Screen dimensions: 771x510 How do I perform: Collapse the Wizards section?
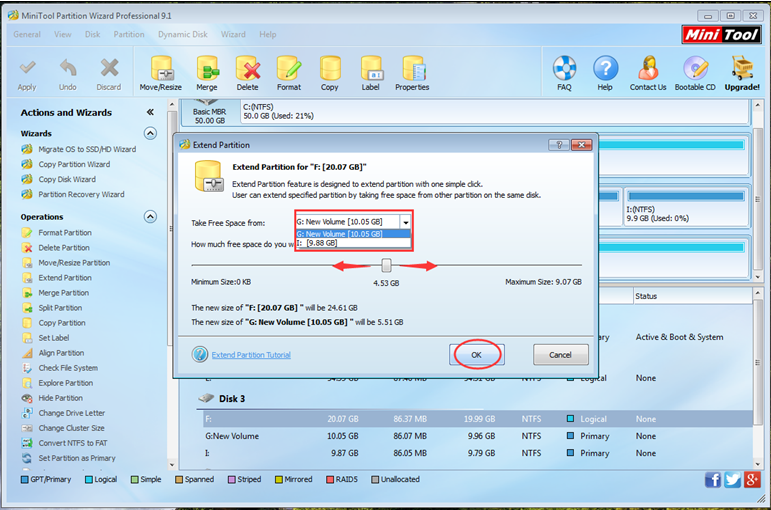tap(150, 133)
